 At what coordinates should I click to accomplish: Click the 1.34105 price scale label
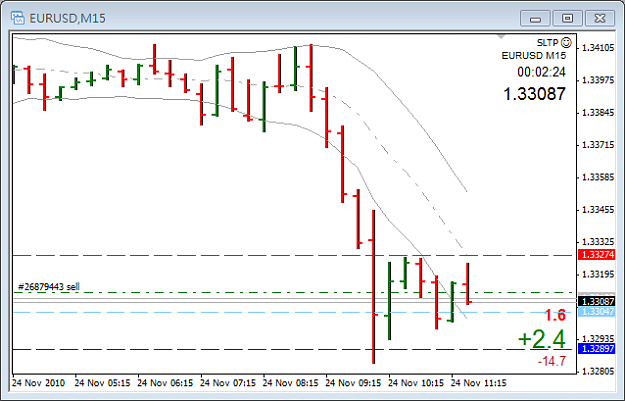tap(598, 48)
